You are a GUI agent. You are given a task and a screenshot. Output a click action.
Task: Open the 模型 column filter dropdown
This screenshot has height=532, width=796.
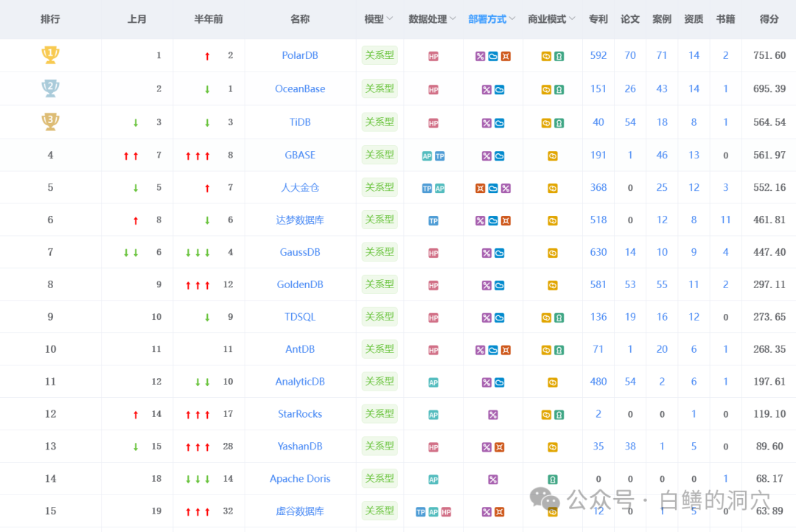pos(390,19)
